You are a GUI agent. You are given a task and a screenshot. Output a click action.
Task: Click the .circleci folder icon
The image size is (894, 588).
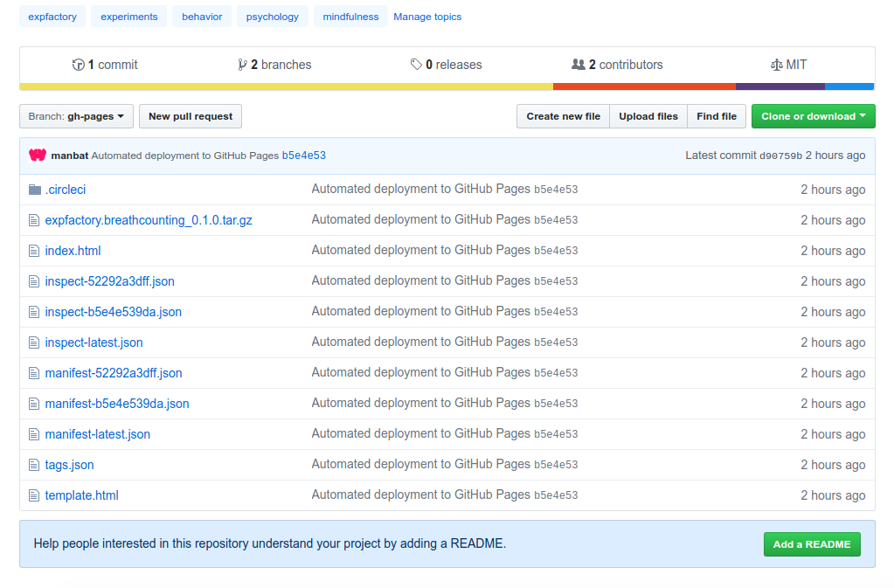35,190
